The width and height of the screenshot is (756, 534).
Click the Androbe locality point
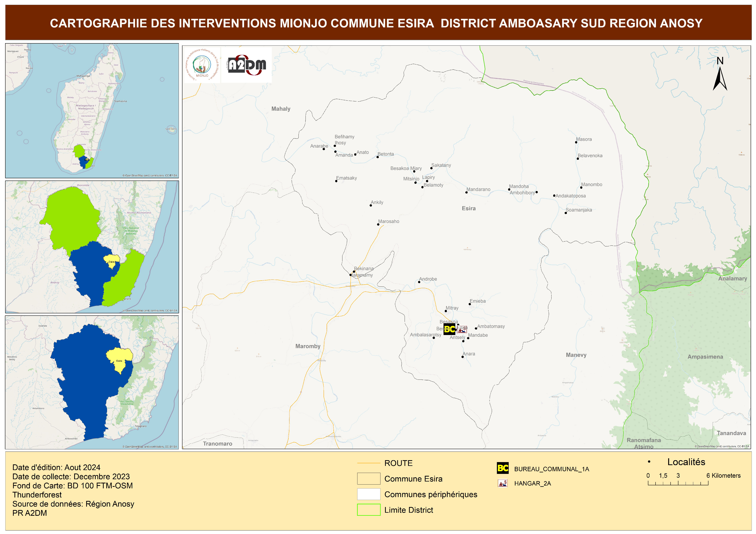click(x=419, y=282)
